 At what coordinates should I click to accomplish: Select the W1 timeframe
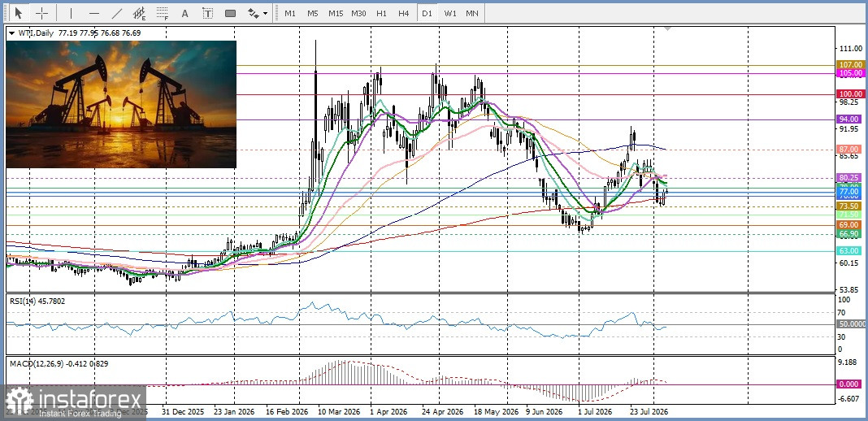pos(450,13)
